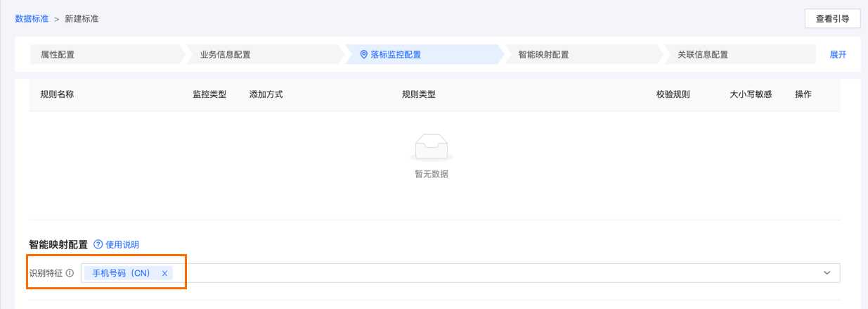The image size is (868, 309).
Task: Remove the 手机号码（CN）tag
Action: coord(164,273)
